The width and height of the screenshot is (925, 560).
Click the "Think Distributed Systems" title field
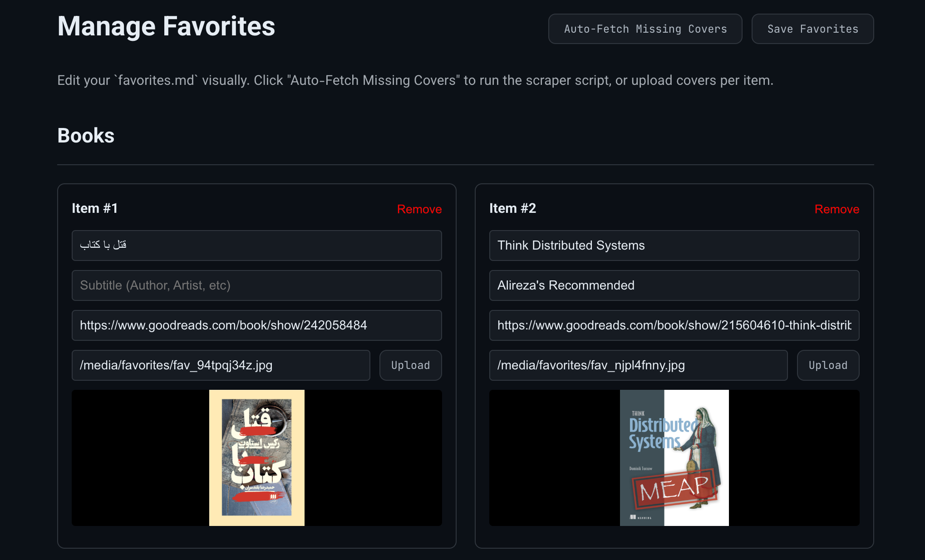tap(674, 246)
